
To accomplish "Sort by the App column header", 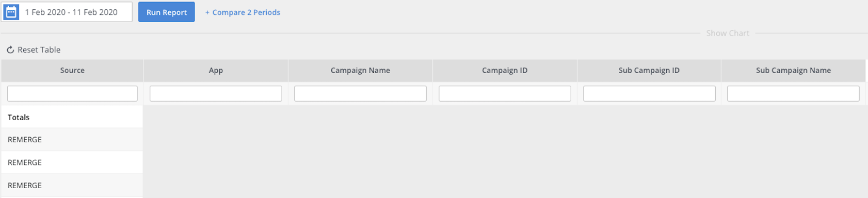I will [216, 70].
